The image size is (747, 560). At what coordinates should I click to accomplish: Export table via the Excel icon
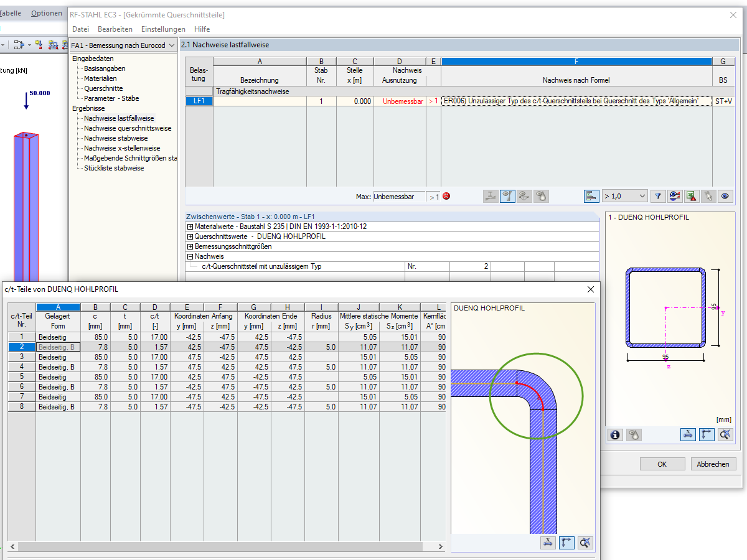[x=691, y=196]
